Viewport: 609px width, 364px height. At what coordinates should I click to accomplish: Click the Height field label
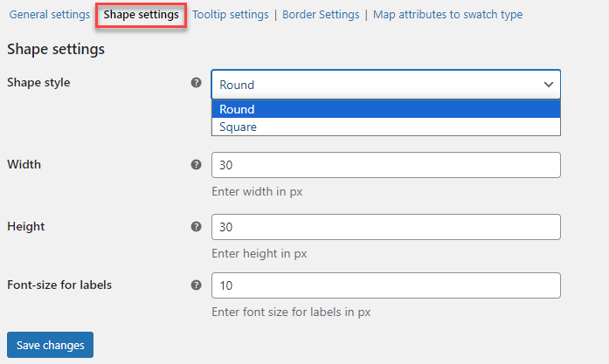click(x=26, y=226)
